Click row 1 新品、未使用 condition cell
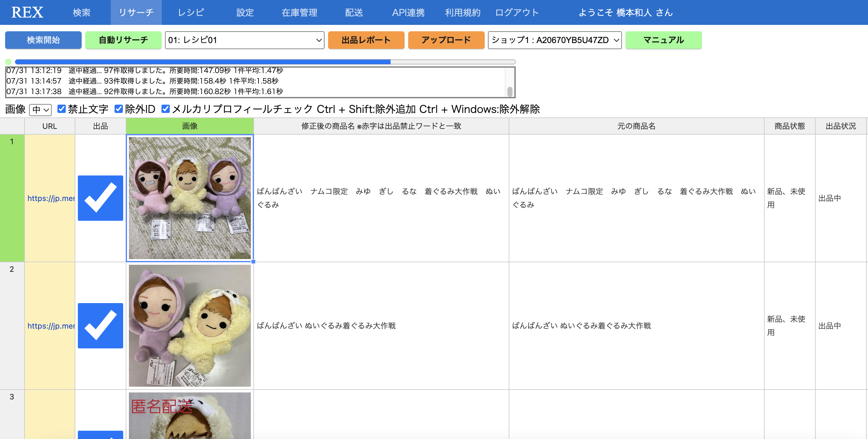The height and width of the screenshot is (439, 868). click(x=789, y=198)
